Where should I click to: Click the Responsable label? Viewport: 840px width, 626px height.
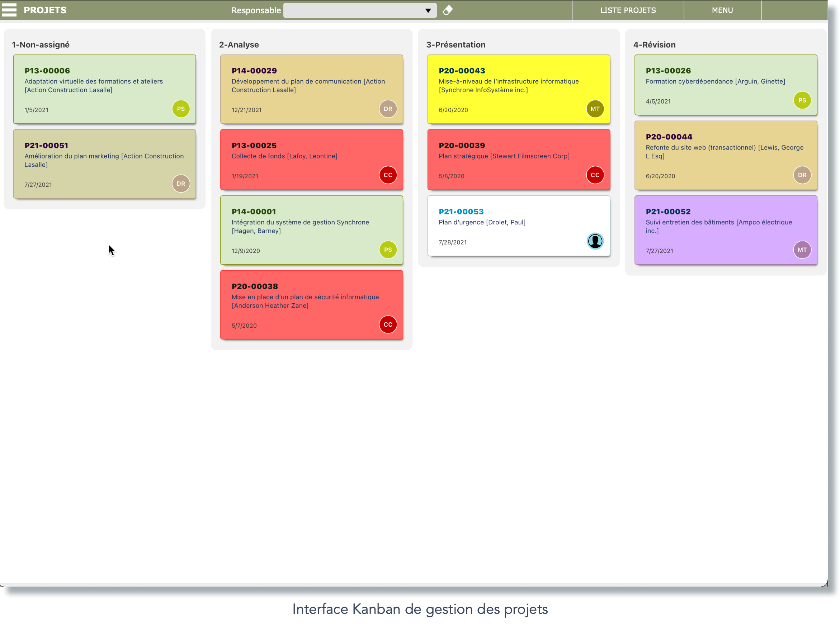pos(256,10)
